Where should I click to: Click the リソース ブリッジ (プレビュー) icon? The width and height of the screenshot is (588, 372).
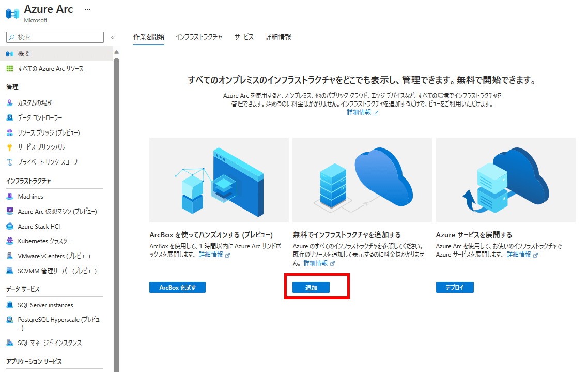10,132
